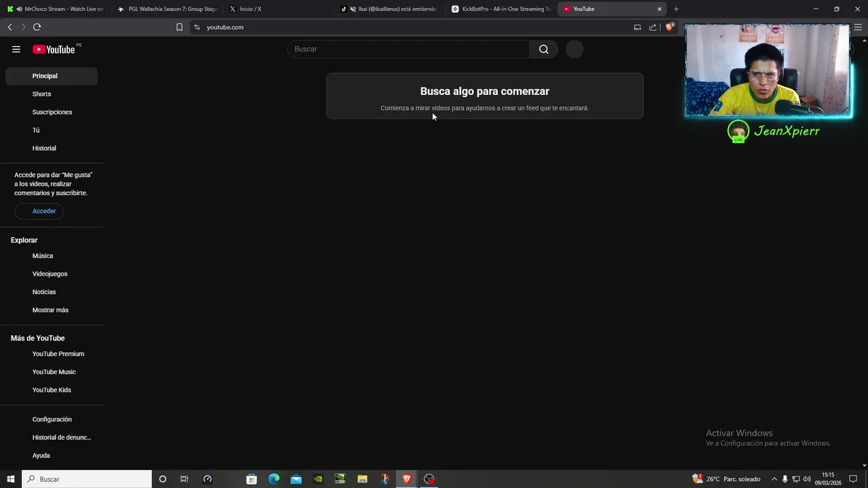868x488 pixels.
Task: Open the notification center icon
Action: pos(853,479)
